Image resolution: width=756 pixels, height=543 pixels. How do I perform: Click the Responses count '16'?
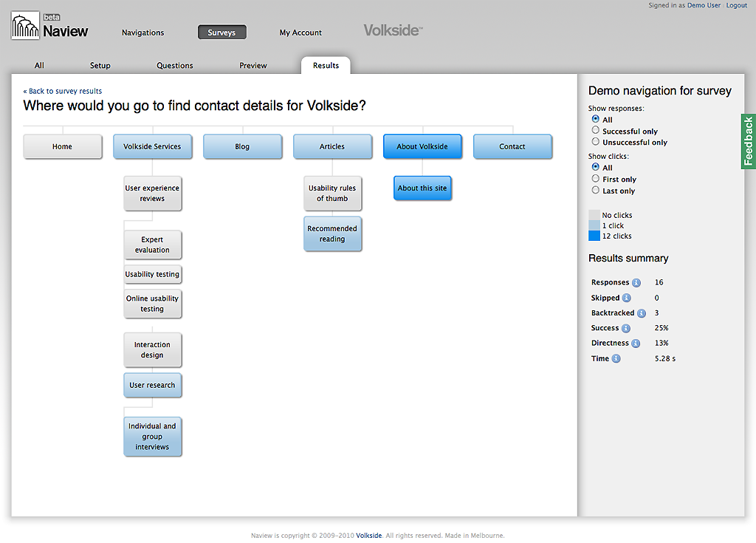click(x=659, y=282)
